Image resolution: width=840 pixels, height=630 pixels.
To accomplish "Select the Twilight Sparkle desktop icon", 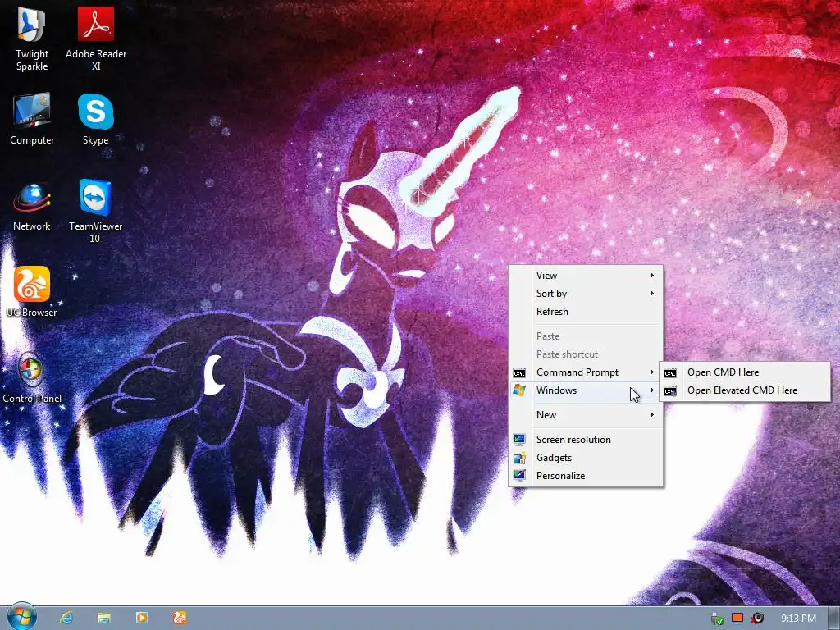I will click(x=32, y=39).
